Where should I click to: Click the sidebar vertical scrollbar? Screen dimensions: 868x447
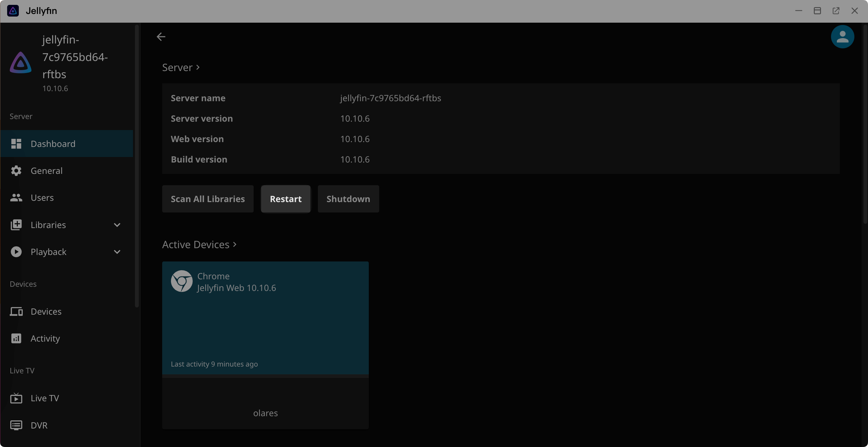[x=137, y=165]
